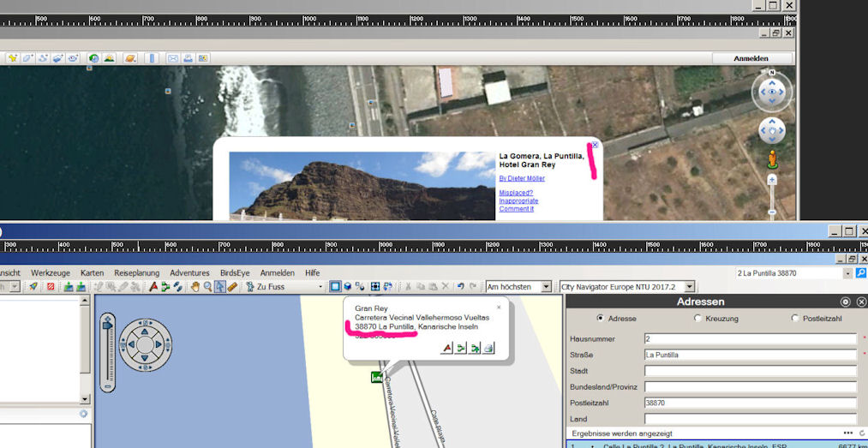Open the By Dieter Möller link

[522, 178]
